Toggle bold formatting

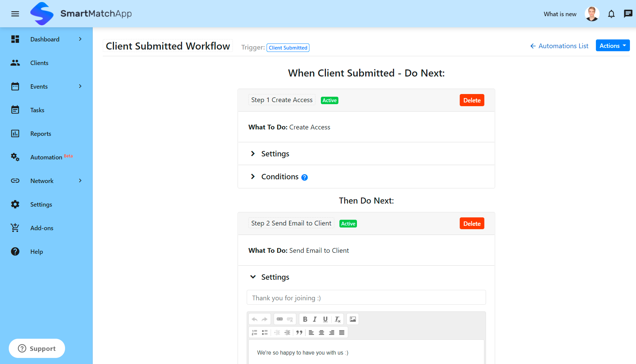pyautogui.click(x=305, y=319)
